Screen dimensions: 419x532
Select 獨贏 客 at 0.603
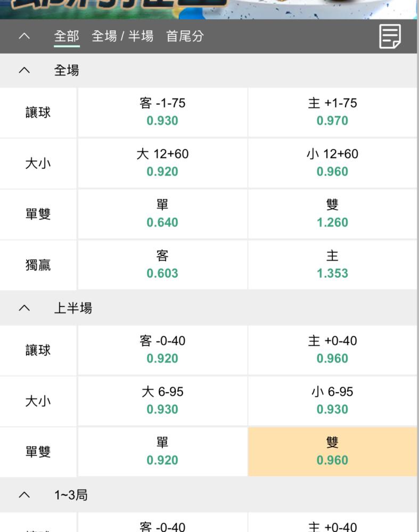click(x=162, y=265)
